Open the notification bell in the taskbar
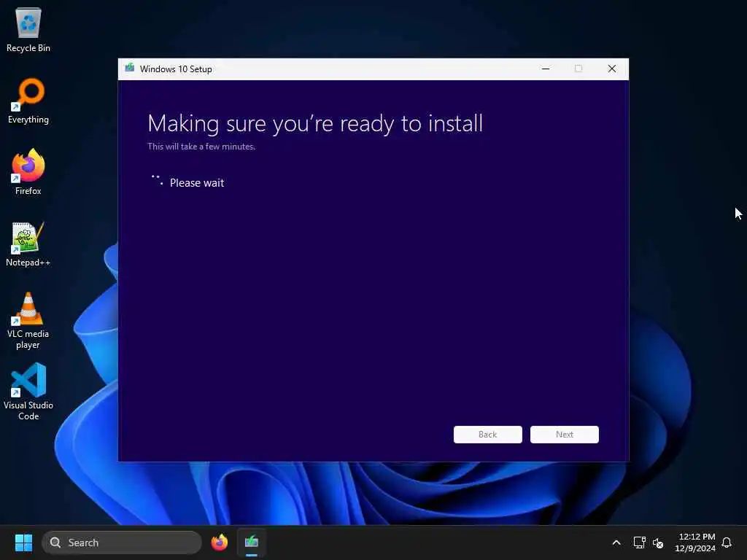Screen dimensions: 747x560 click(727, 542)
